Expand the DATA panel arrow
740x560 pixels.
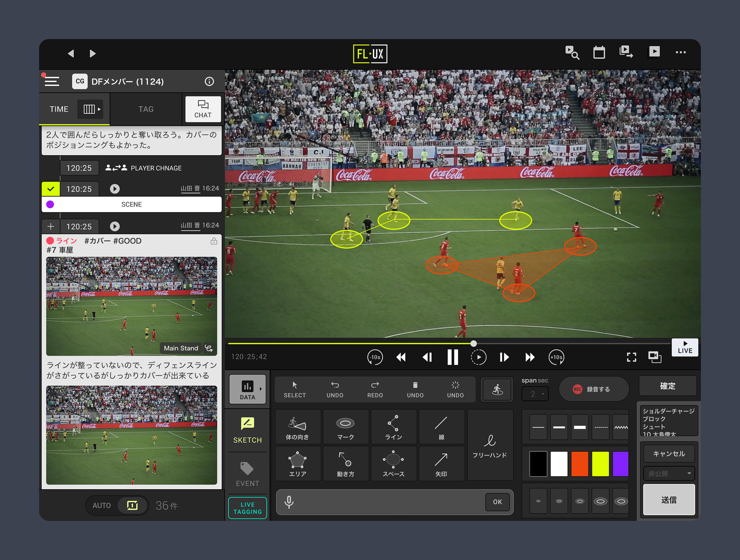pos(261,389)
